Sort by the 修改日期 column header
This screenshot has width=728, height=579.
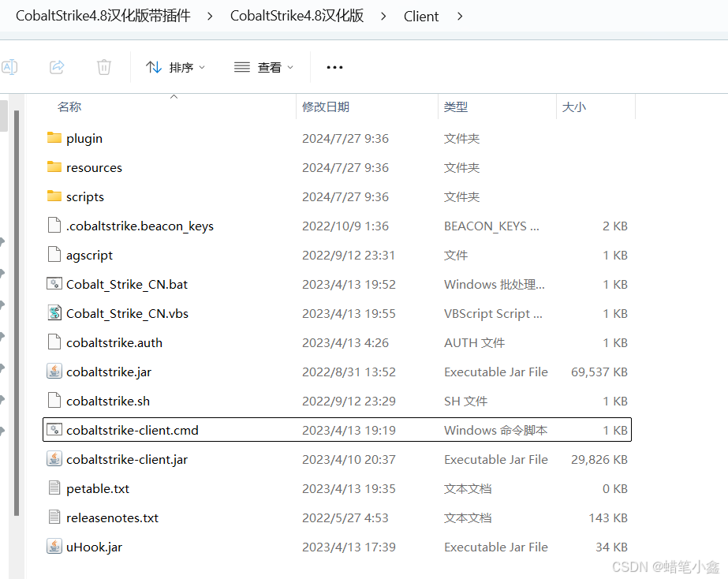(x=326, y=107)
